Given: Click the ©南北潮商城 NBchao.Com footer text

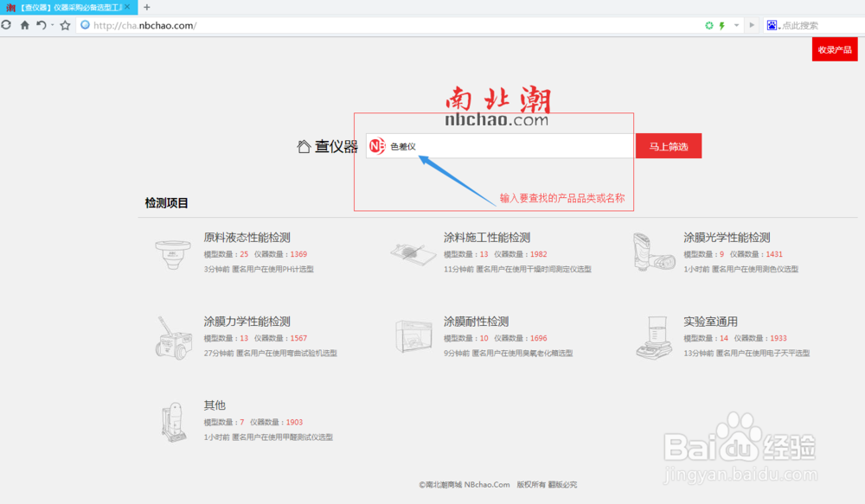Looking at the screenshot, I should coord(465,485).
